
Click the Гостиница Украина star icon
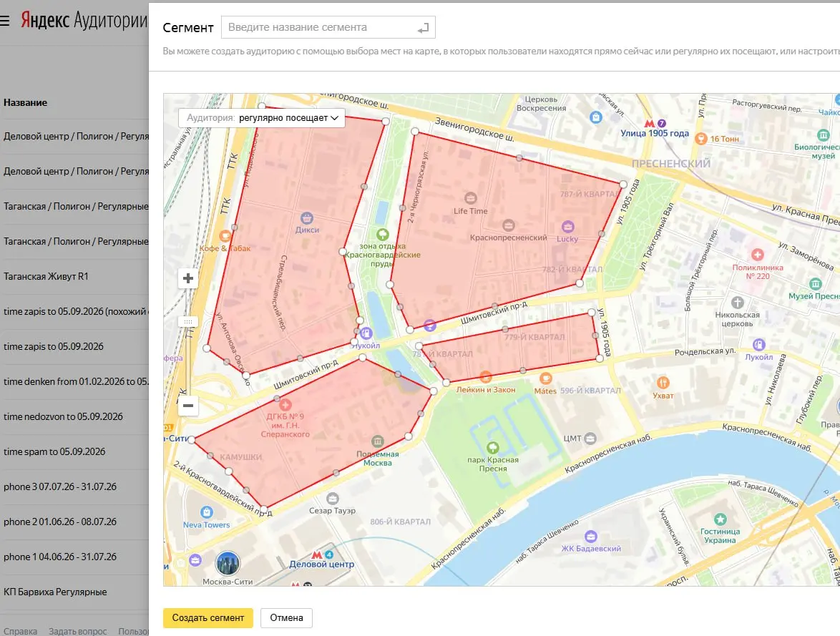721,519
